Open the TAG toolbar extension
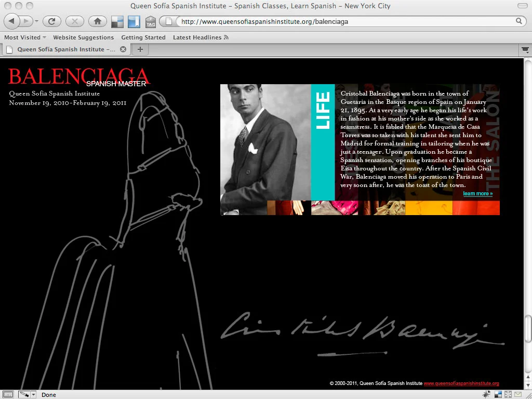 click(151, 22)
